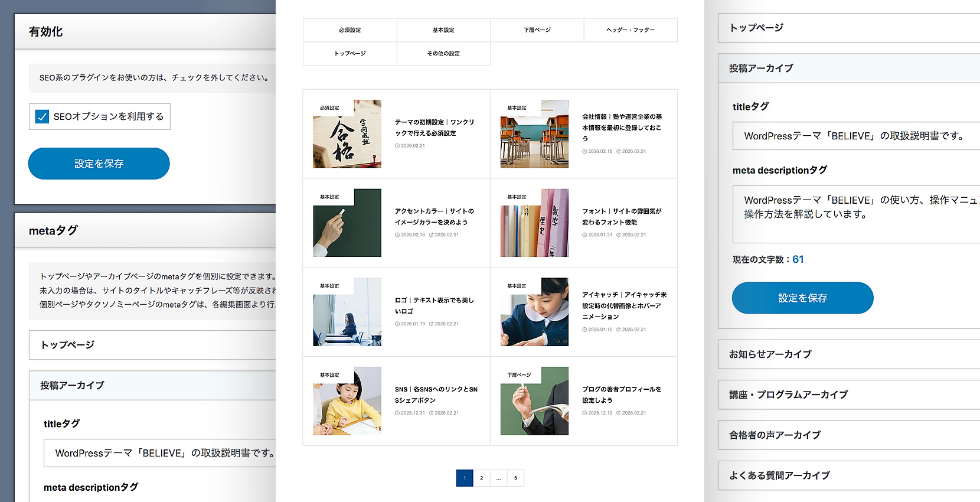Go to pagination page 2
980x502 pixels.
pos(482,478)
